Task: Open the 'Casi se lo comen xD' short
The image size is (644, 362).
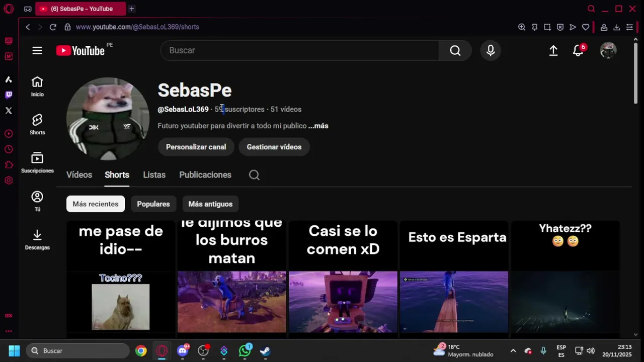Action: (343, 279)
